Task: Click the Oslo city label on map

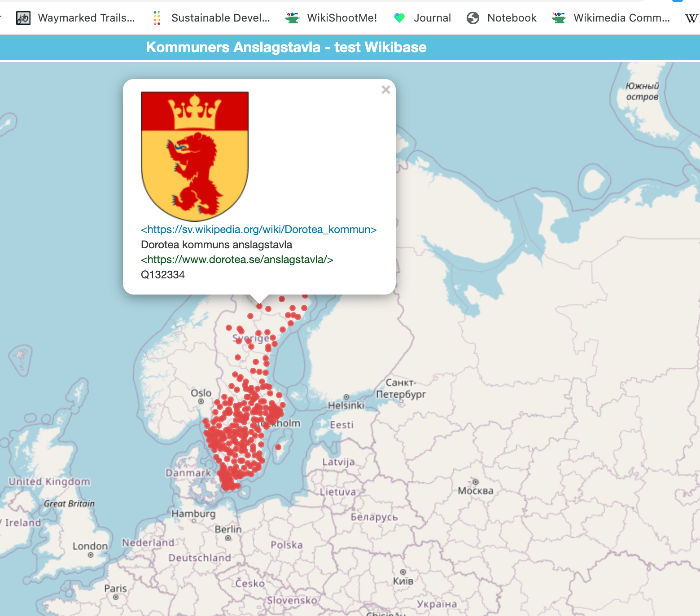Action: [x=201, y=393]
